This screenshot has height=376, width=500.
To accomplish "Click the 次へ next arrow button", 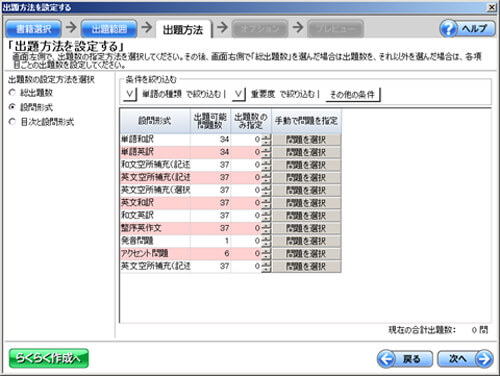I will tap(465, 359).
